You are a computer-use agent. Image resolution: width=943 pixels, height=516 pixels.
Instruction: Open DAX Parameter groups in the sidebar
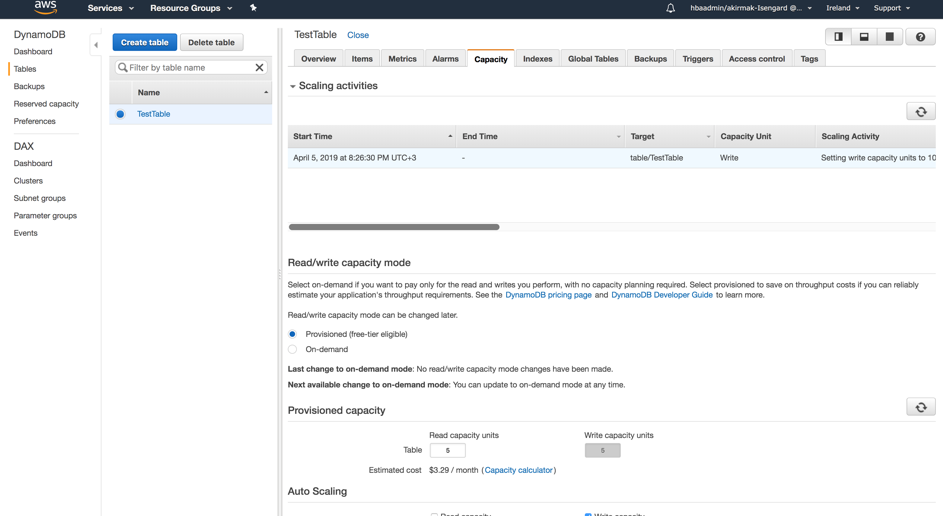[45, 216]
